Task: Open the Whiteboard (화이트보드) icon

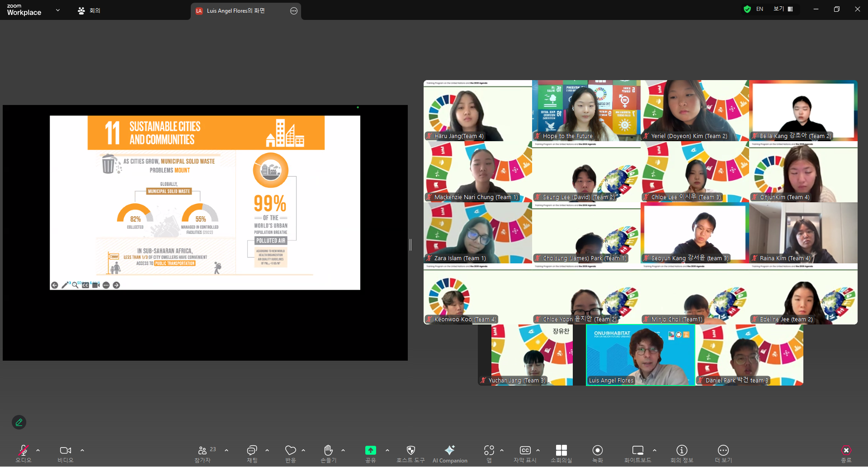Action: point(637,450)
